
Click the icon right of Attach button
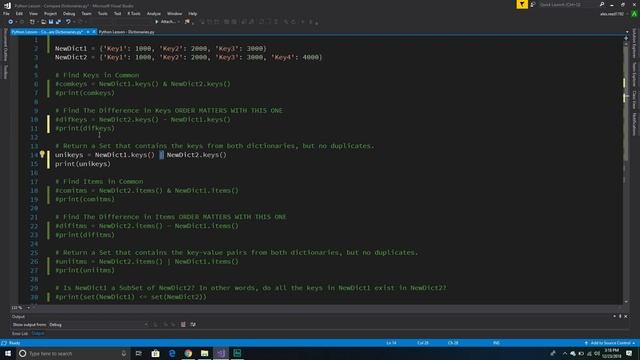point(187,22)
